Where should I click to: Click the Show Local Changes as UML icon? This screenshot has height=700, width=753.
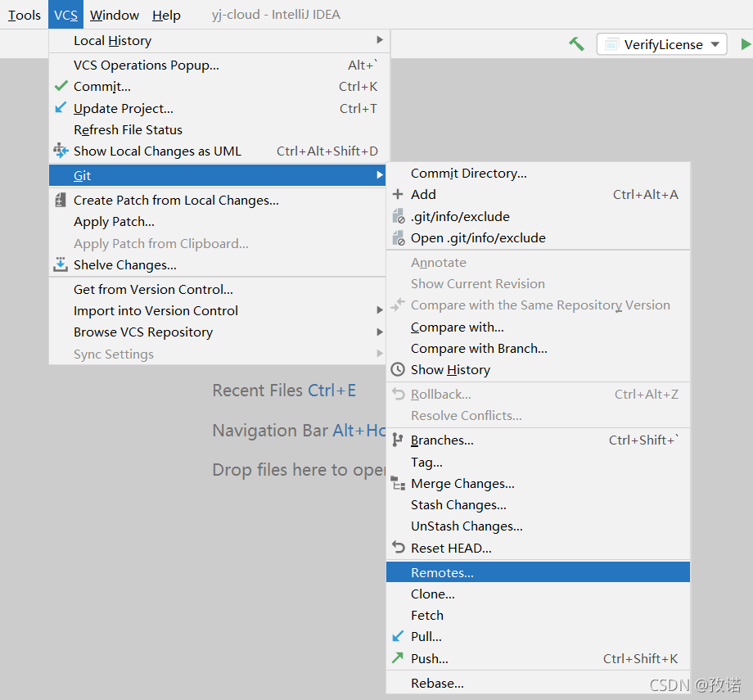tap(61, 151)
